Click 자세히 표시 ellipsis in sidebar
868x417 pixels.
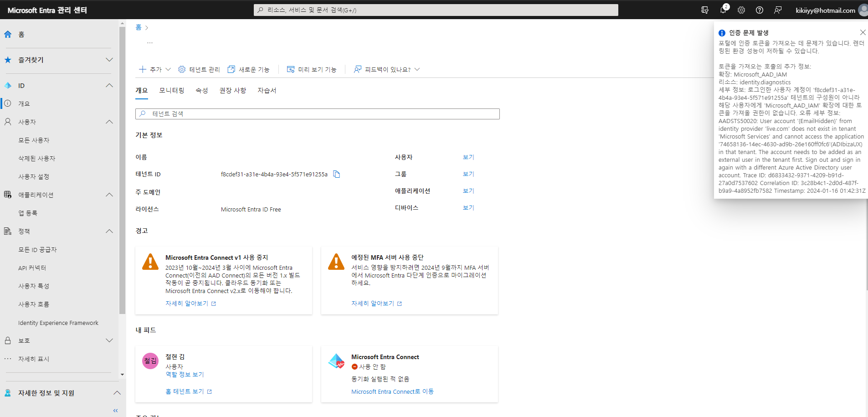8,359
